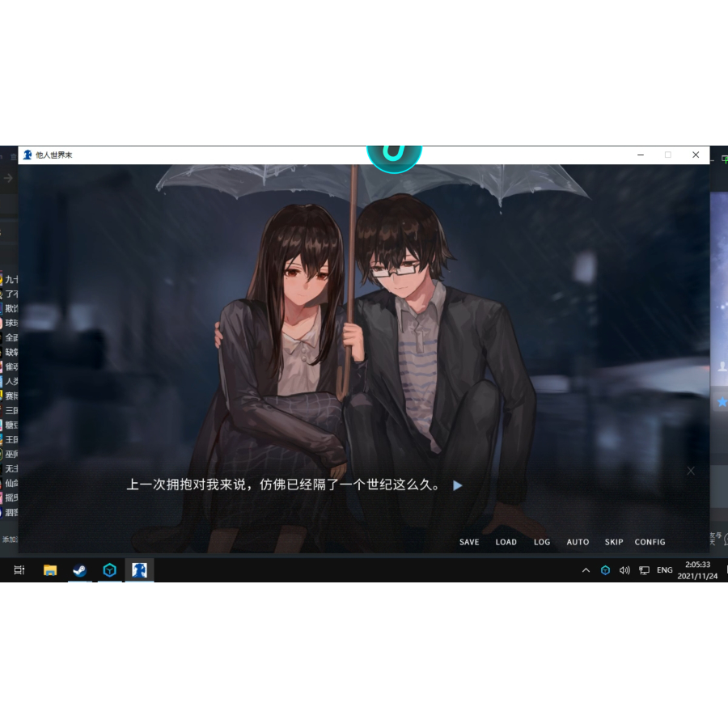The image size is (728, 728).
Task: Open the blue cube app on the taskbar
Action: pos(109,569)
